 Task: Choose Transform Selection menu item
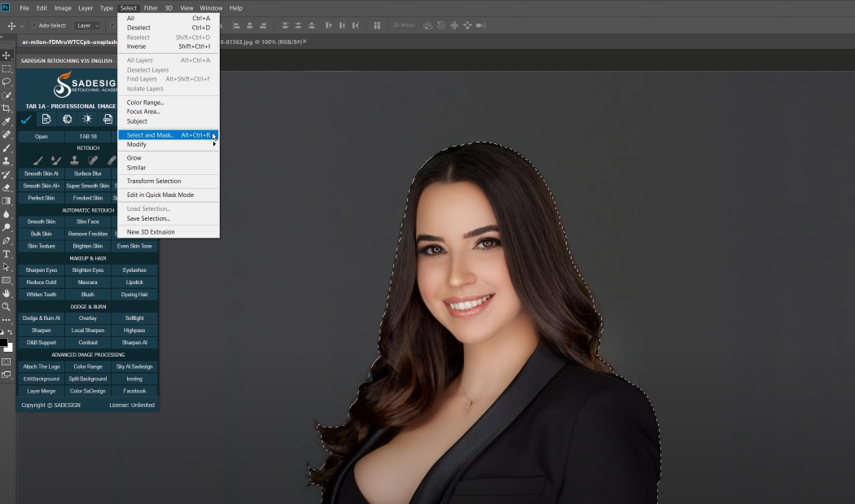[169, 181]
